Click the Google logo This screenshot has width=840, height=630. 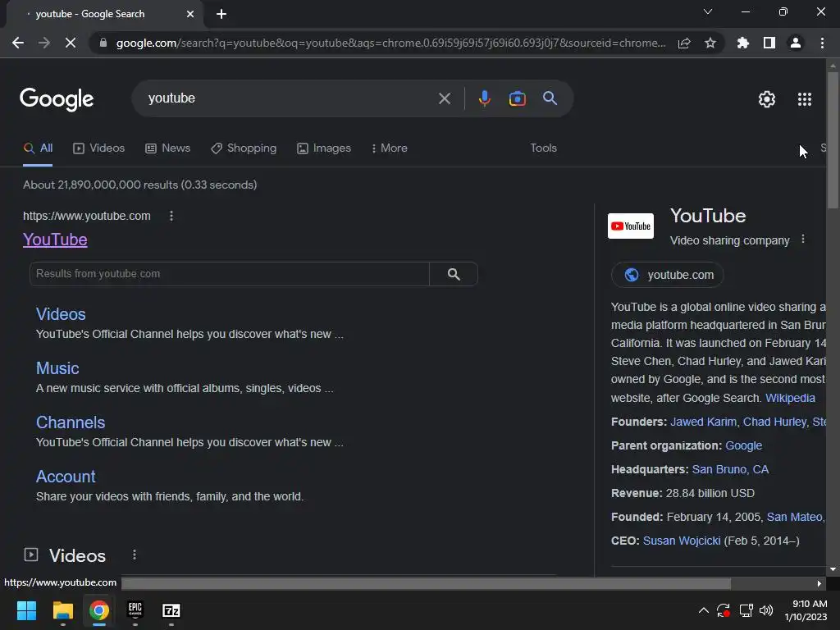click(57, 99)
